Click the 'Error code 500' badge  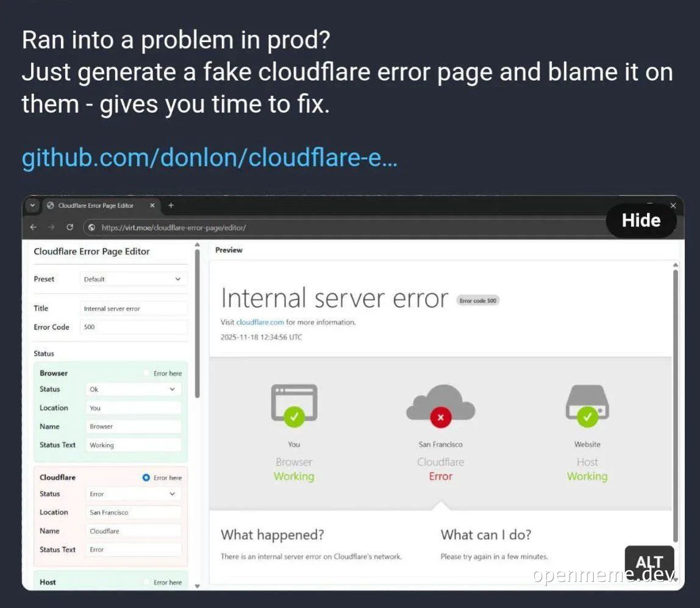477,301
